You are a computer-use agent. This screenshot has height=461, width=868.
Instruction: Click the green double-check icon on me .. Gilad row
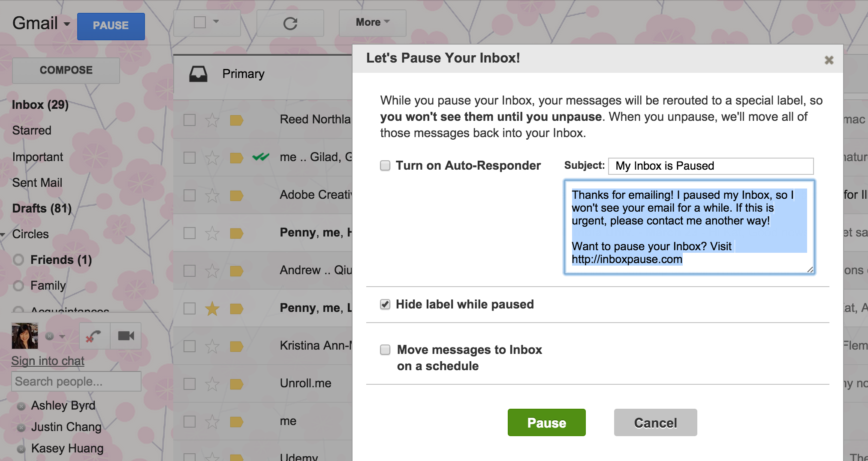tap(261, 157)
